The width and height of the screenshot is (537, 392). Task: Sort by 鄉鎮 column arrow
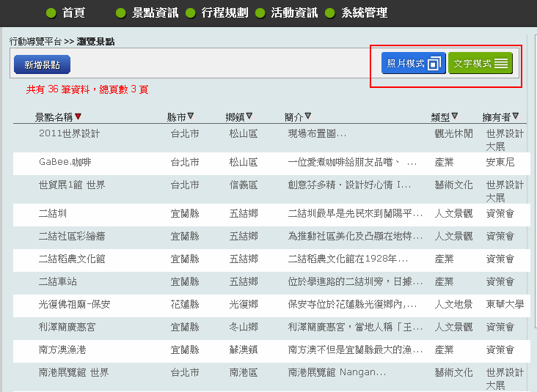pyautogui.click(x=249, y=116)
